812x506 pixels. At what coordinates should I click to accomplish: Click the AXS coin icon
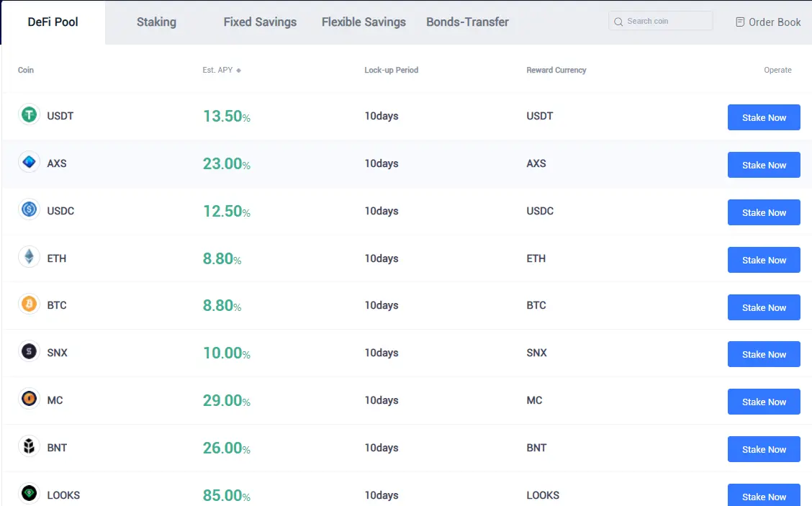[x=29, y=162]
